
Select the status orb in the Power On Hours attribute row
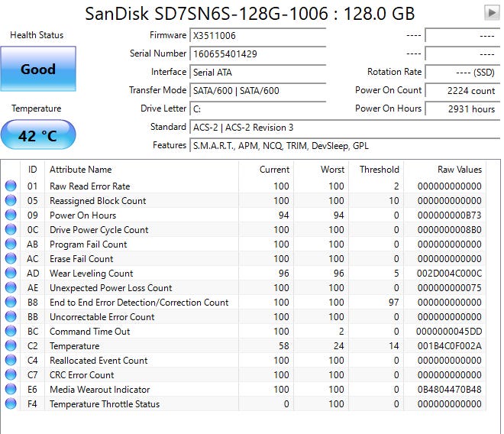point(11,215)
